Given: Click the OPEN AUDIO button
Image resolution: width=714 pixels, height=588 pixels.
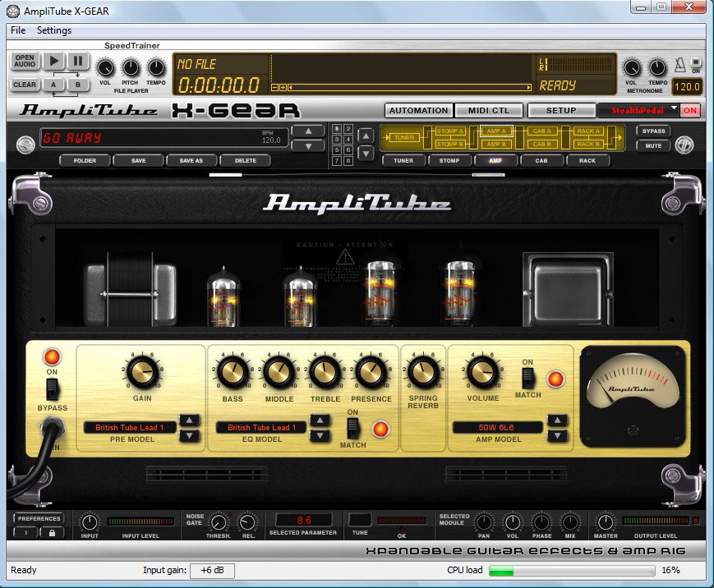Looking at the screenshot, I should point(25,61).
